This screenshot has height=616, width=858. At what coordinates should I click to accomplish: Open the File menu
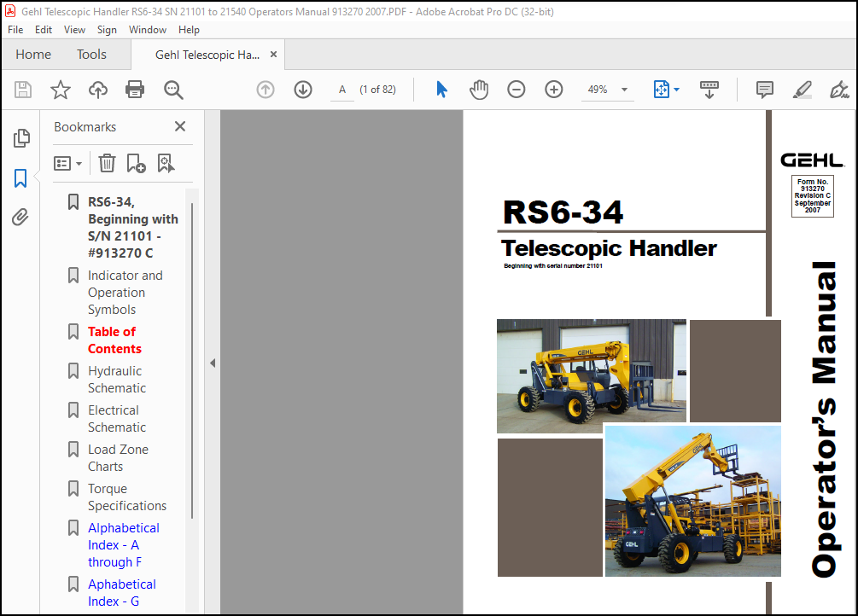(15, 30)
